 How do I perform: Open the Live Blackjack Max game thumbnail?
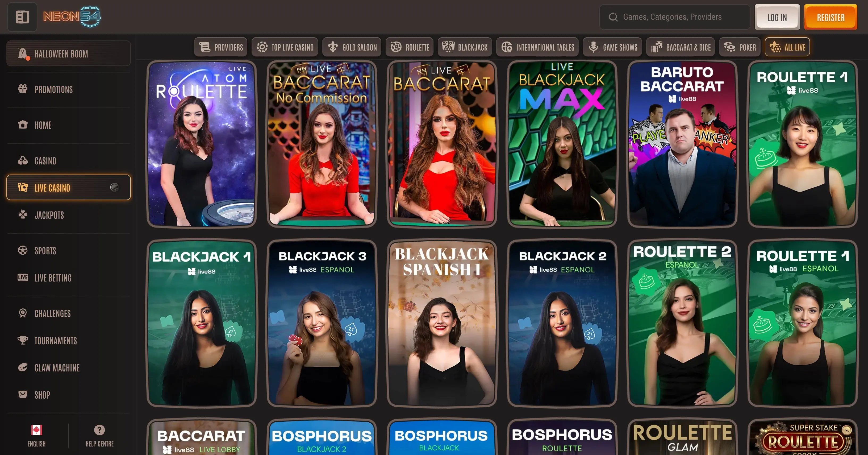(x=562, y=144)
